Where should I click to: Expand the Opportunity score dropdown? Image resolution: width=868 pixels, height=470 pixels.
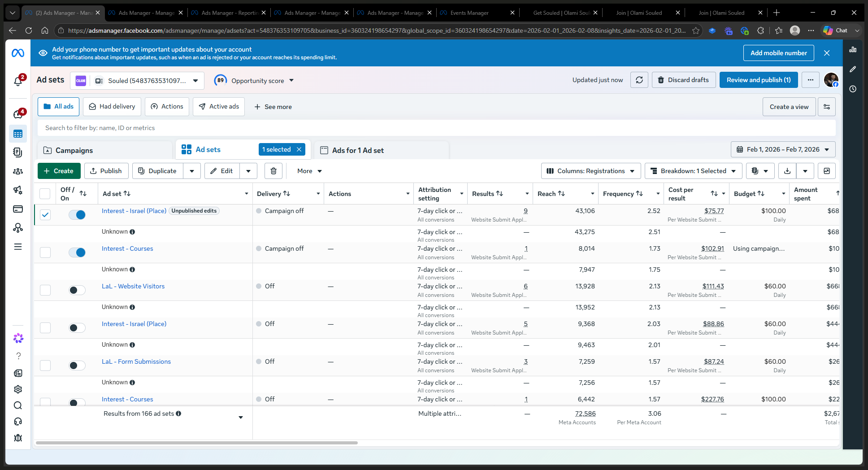pyautogui.click(x=254, y=81)
